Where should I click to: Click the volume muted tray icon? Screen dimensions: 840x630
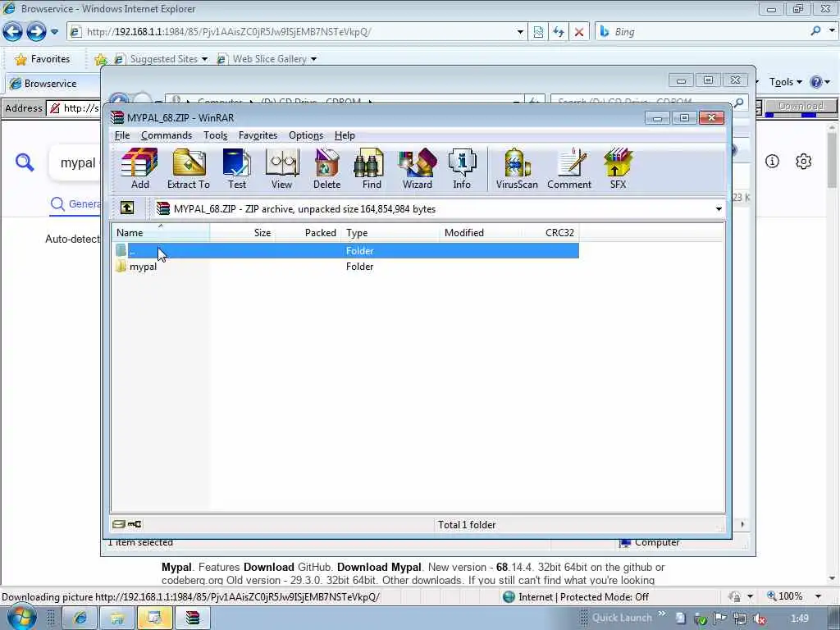point(760,619)
